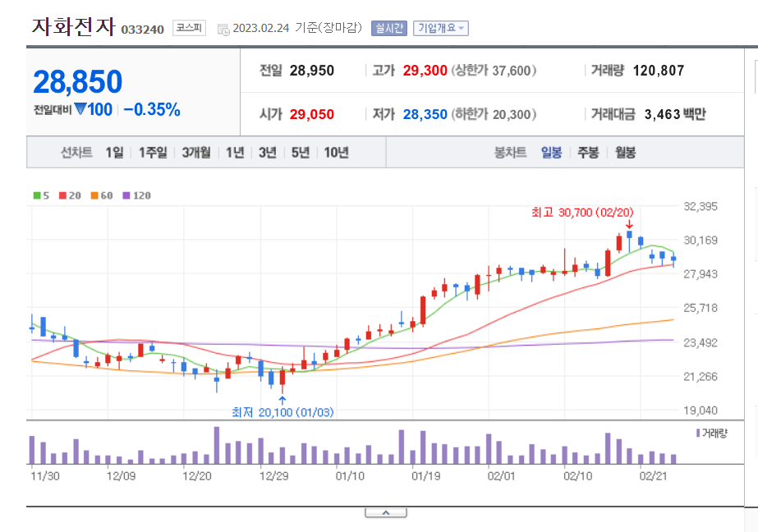Screen dimensions: 758x532
Task: Click the 하한가 20,300 text
Action: [x=494, y=114]
